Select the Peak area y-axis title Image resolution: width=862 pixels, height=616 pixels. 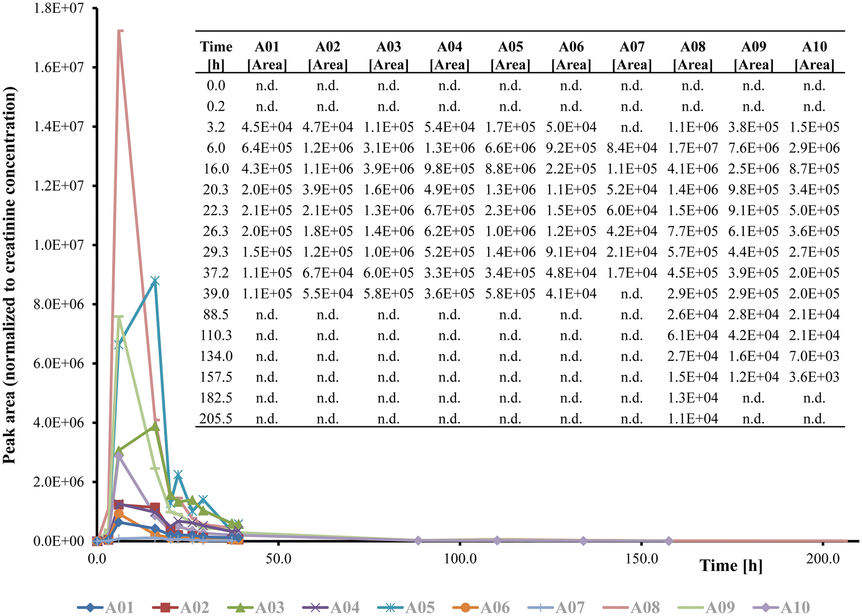pyautogui.click(x=10, y=275)
